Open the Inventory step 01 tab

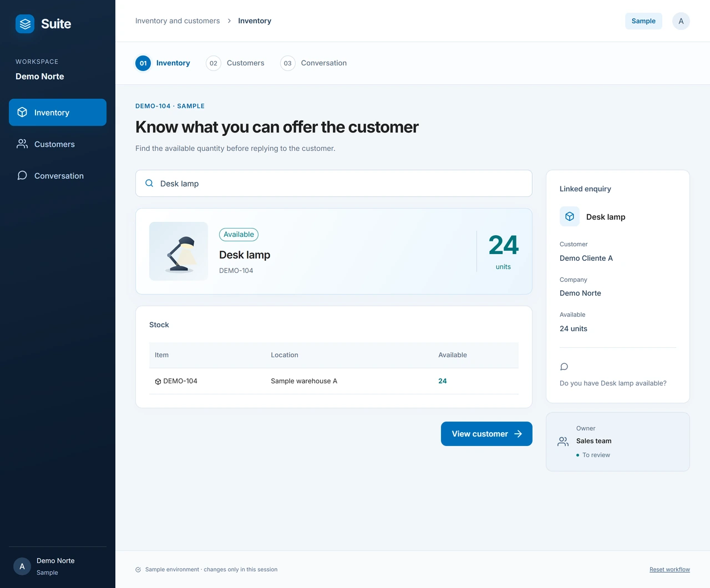point(163,63)
